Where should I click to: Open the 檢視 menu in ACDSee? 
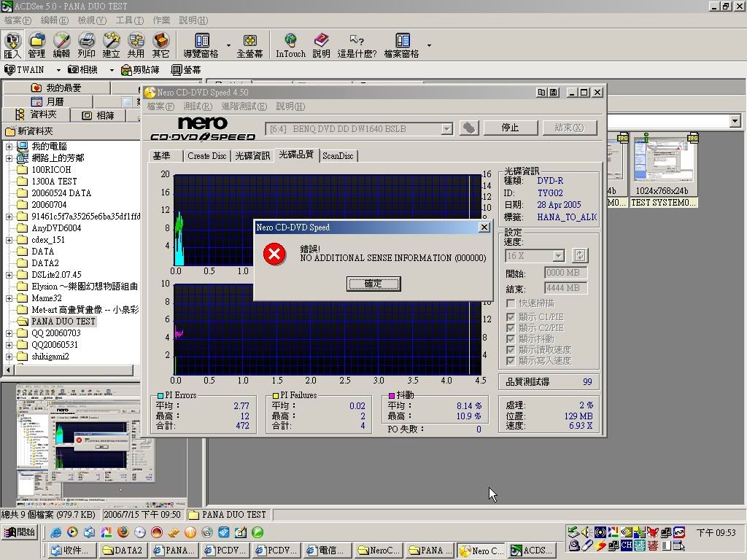click(92, 20)
